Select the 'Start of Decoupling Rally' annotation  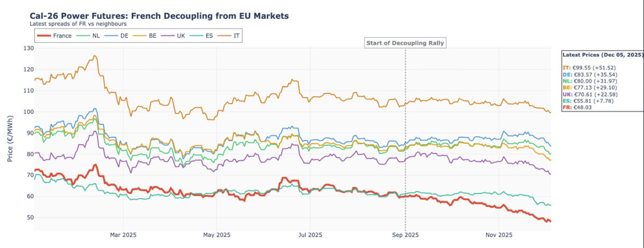coord(405,43)
